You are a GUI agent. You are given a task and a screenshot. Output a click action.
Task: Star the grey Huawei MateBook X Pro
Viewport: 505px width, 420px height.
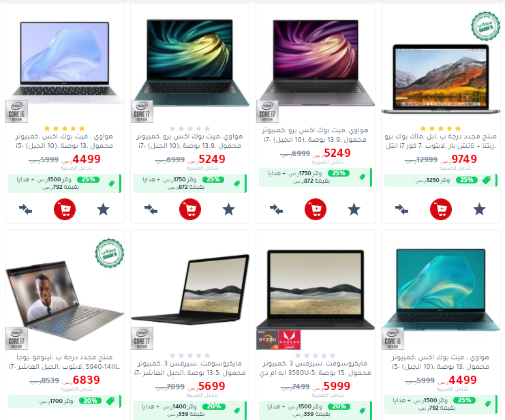[354, 209]
